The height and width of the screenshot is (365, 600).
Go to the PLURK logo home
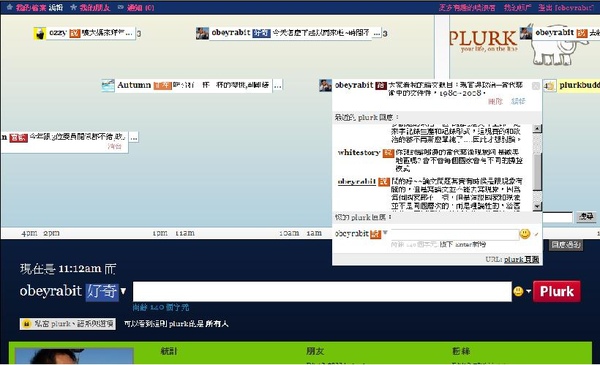coord(483,41)
